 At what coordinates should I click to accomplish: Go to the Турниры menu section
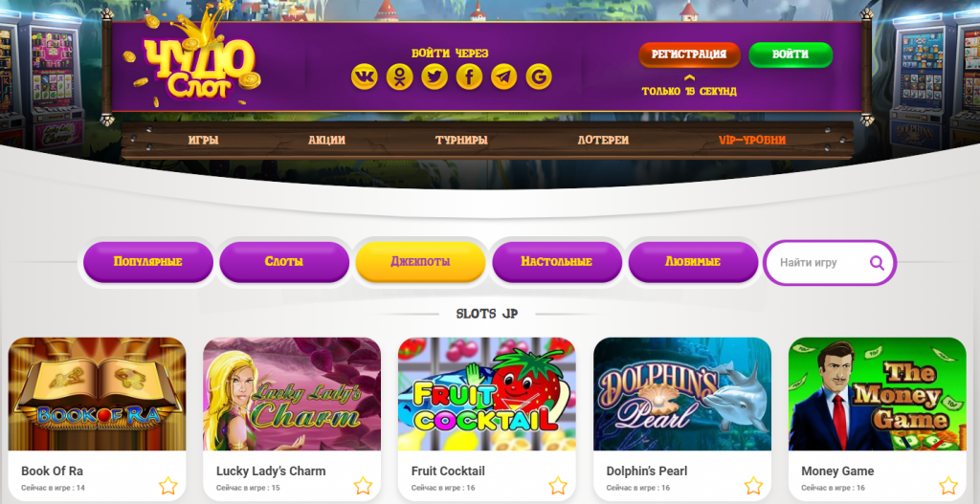tap(462, 141)
